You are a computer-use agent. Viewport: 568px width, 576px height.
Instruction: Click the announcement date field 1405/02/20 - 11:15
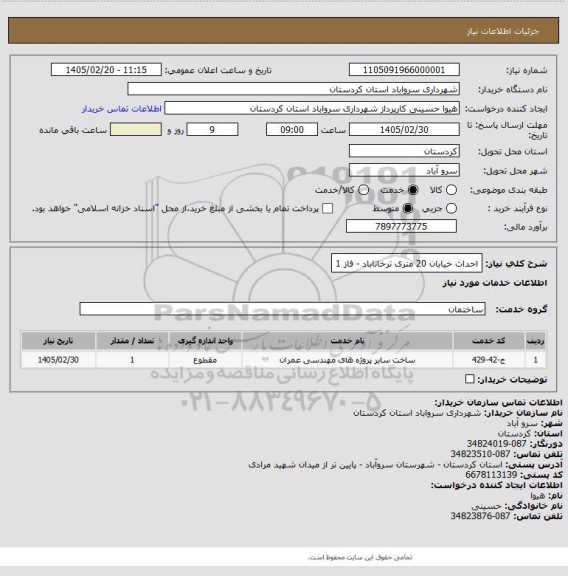click(106, 70)
